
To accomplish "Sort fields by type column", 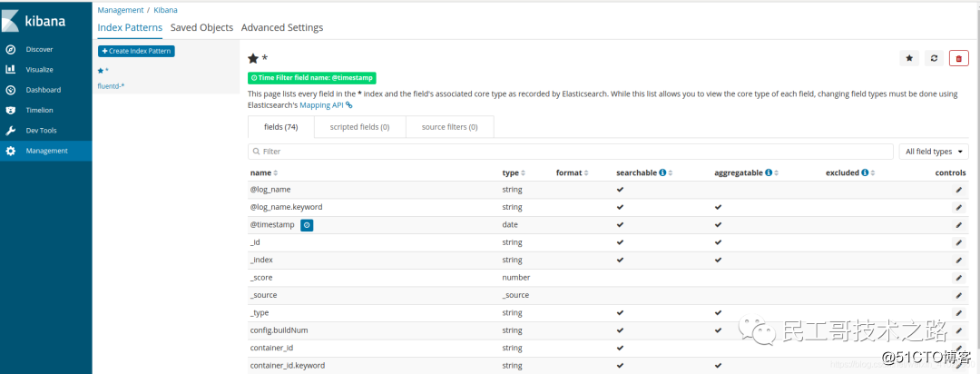I will 514,172.
